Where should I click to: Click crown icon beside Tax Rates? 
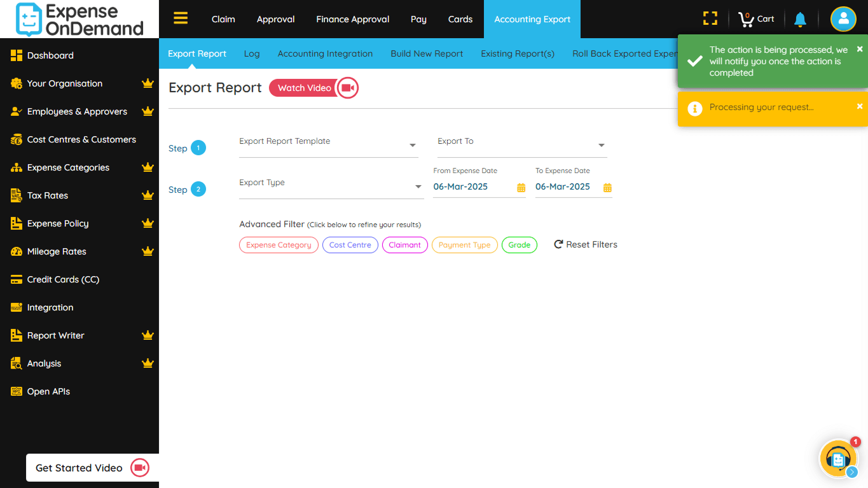pyautogui.click(x=148, y=195)
